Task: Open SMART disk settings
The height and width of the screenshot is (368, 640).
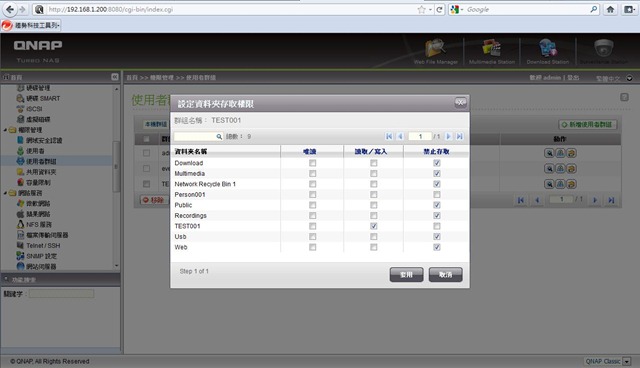Action: (38, 98)
